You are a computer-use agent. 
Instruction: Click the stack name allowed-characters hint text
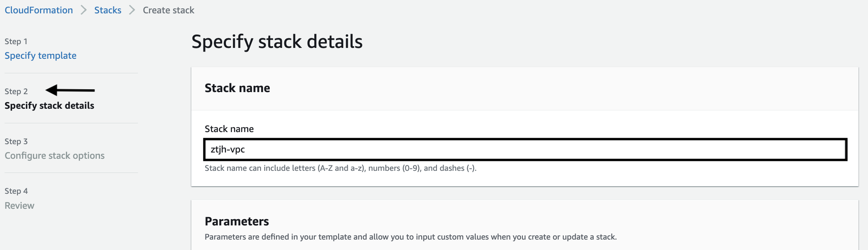pyautogui.click(x=340, y=168)
